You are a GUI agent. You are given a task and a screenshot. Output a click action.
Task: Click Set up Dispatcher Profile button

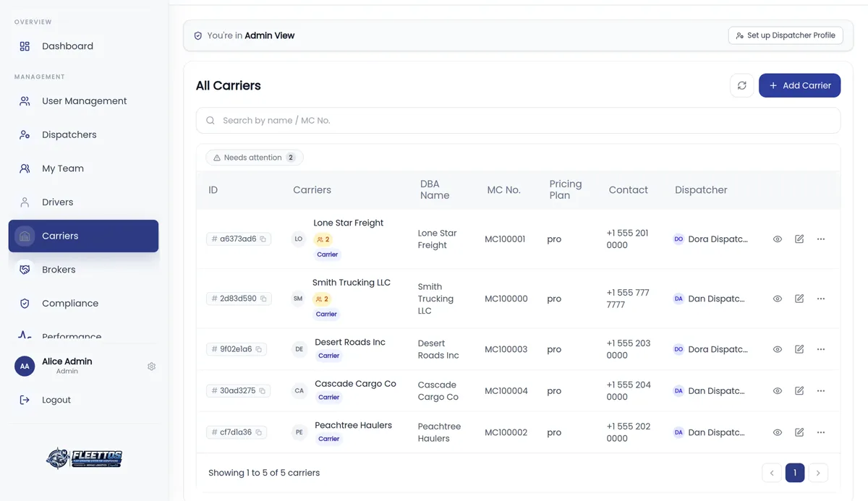pyautogui.click(x=786, y=35)
